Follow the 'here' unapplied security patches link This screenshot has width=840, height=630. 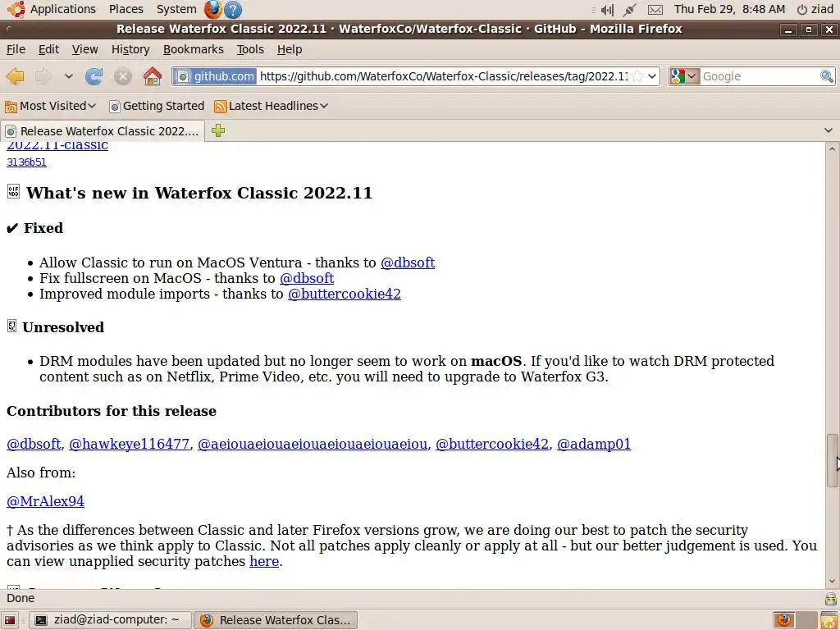click(x=264, y=561)
